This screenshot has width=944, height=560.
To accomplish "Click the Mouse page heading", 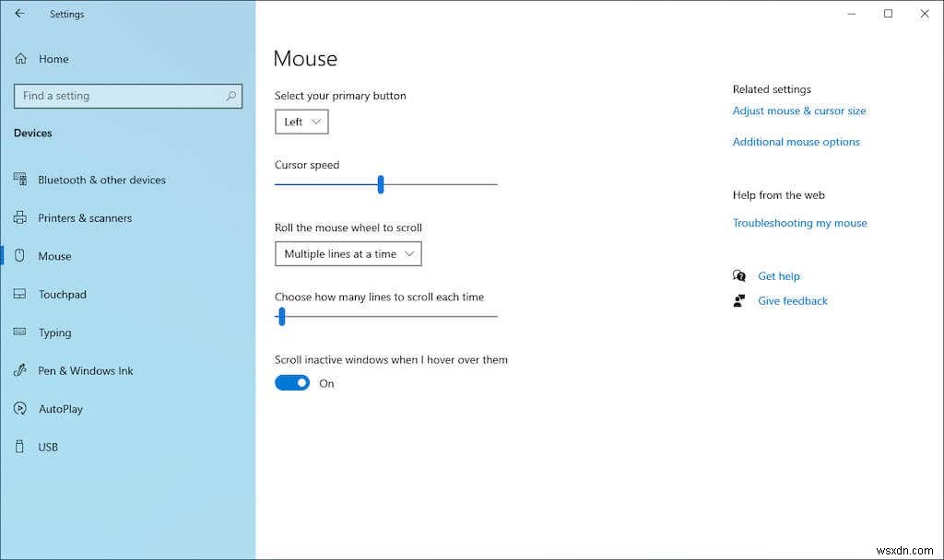I will [x=305, y=58].
